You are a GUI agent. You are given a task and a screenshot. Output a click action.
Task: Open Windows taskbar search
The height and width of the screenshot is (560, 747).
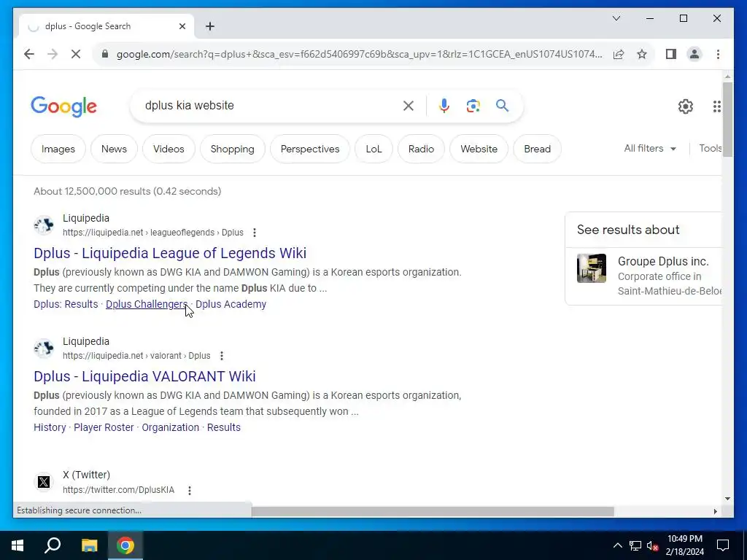tap(53, 545)
